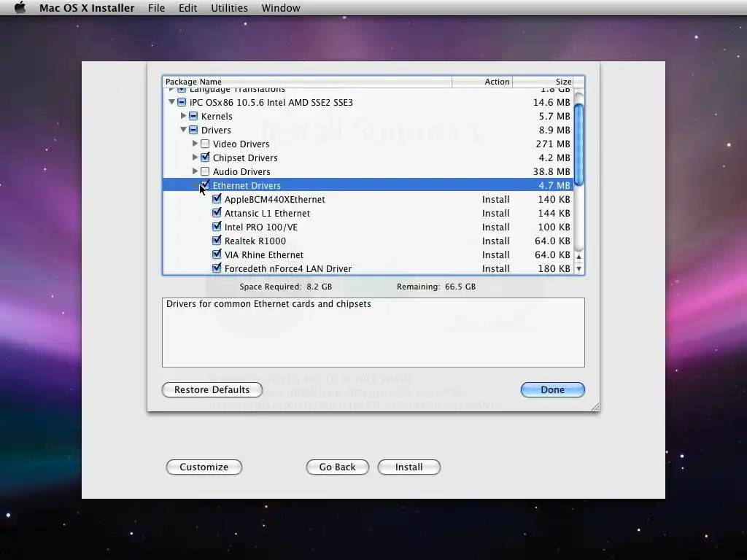Click the Done button
The width and height of the screenshot is (747, 560).
pos(553,389)
